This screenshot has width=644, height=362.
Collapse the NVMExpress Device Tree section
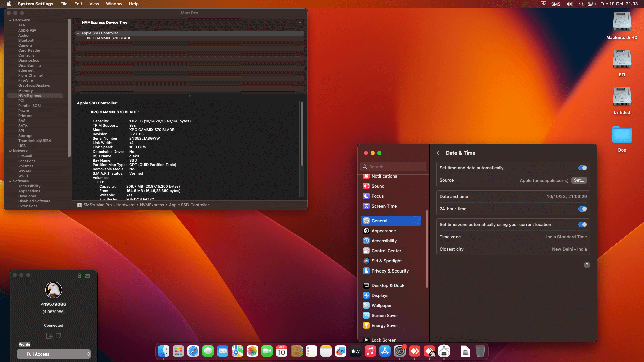pos(300,22)
